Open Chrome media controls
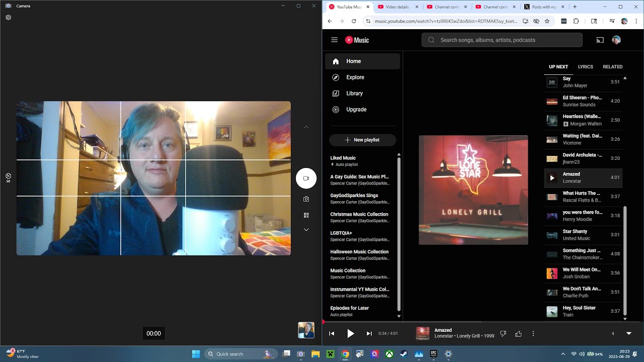644x362 pixels. [612, 21]
